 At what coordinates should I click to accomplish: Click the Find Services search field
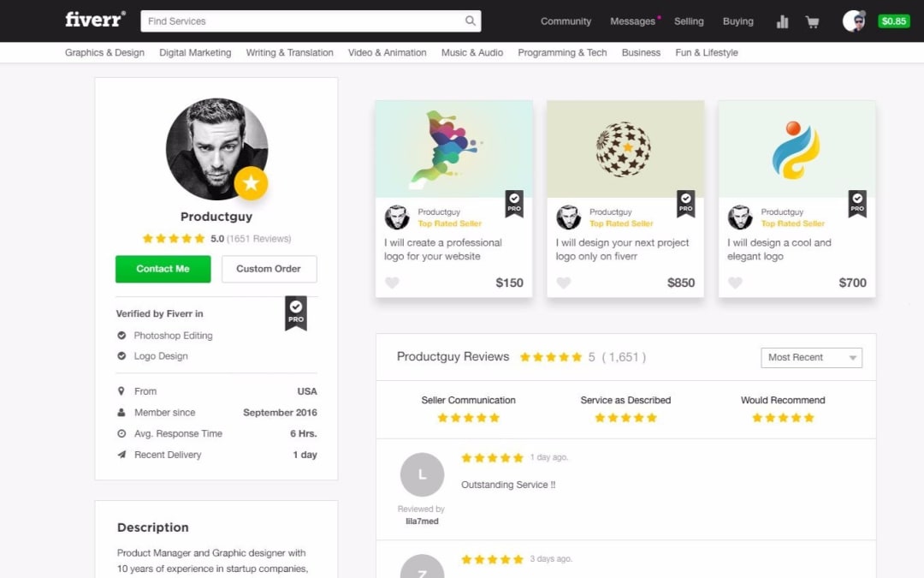(299, 21)
